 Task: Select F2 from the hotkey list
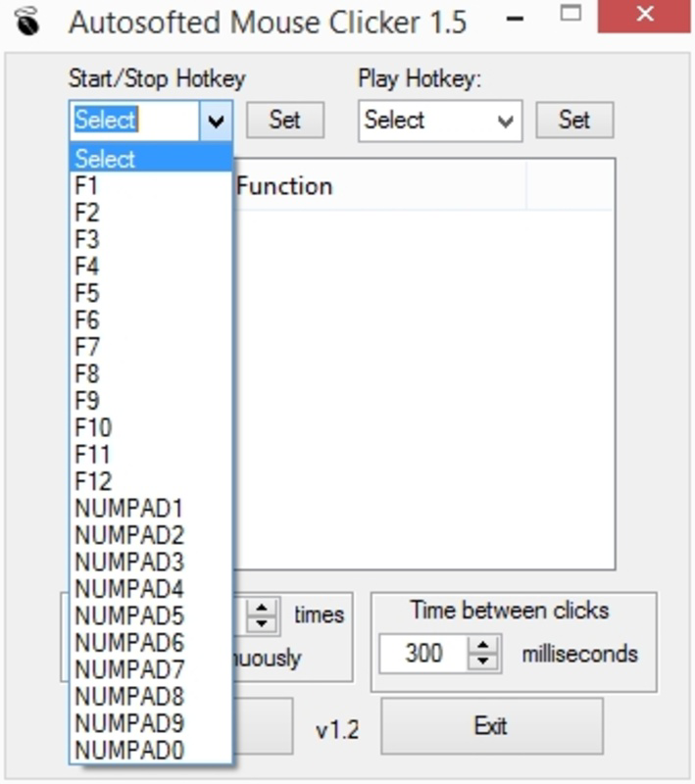tap(151, 213)
